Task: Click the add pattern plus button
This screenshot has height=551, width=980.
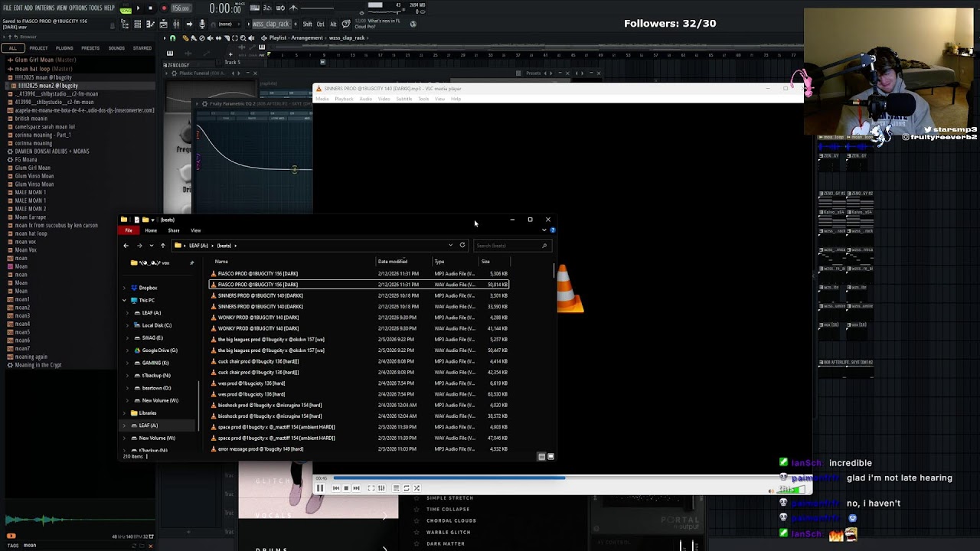Action: click(295, 24)
